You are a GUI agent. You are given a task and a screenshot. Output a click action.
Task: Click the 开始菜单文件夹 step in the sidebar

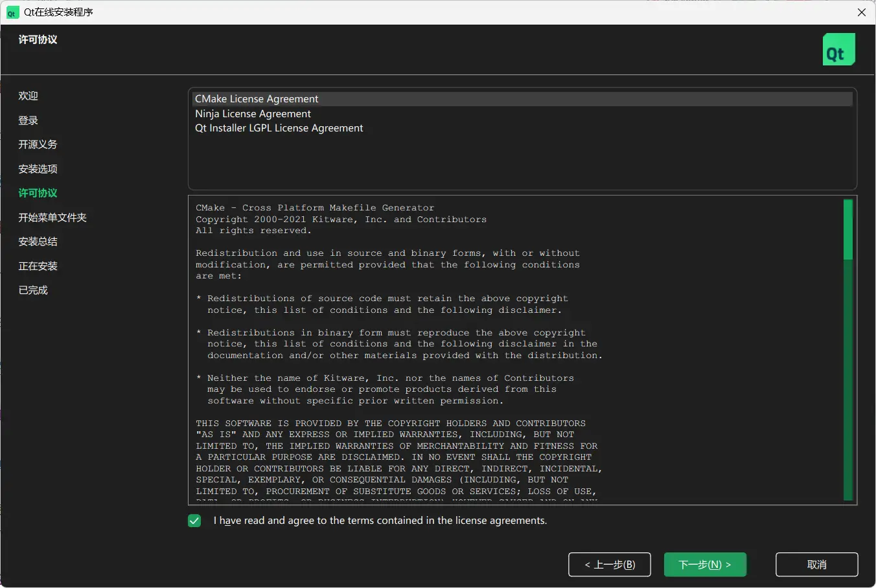(52, 218)
